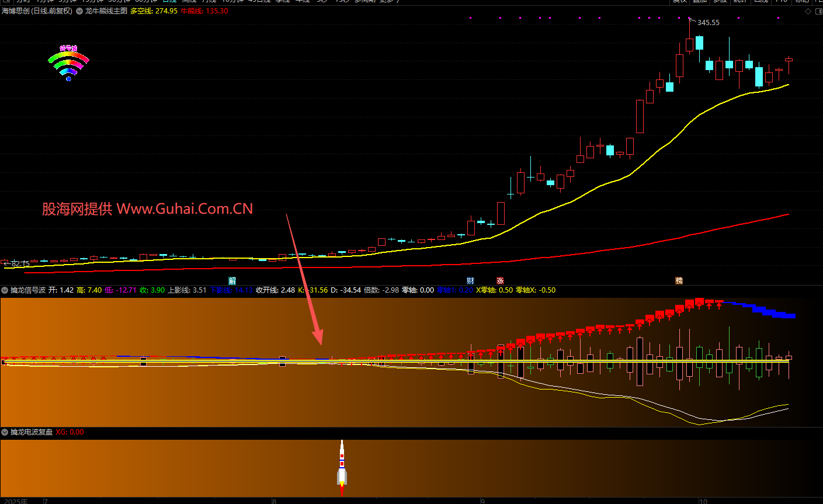Toggle the side panel icon at top right

point(817,11)
